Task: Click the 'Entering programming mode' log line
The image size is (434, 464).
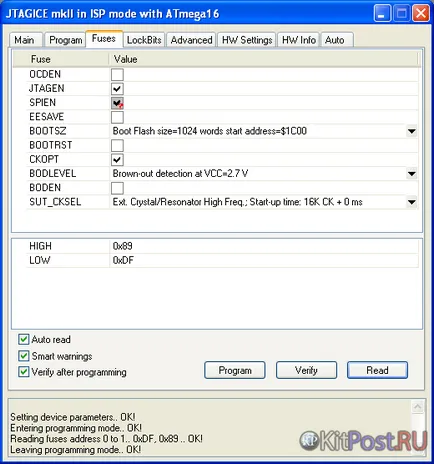Action: click(76, 428)
